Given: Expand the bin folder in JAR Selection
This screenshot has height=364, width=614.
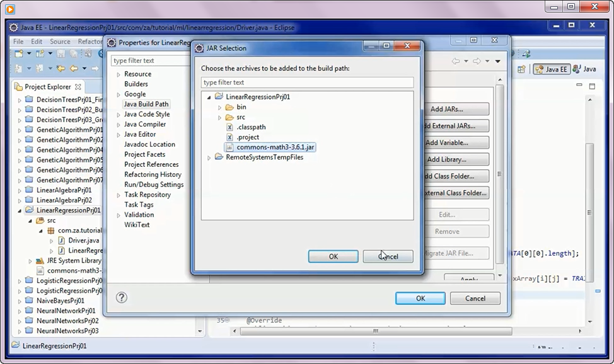Looking at the screenshot, I should 219,107.
